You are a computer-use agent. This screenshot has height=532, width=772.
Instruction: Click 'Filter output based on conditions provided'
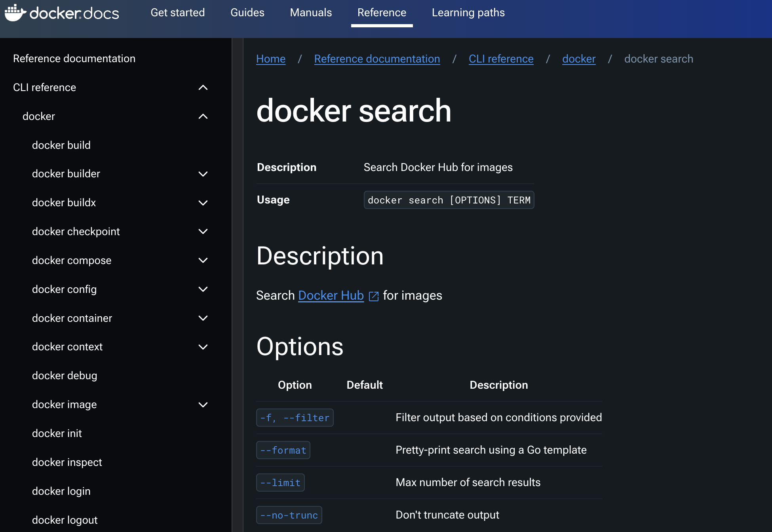coord(499,418)
